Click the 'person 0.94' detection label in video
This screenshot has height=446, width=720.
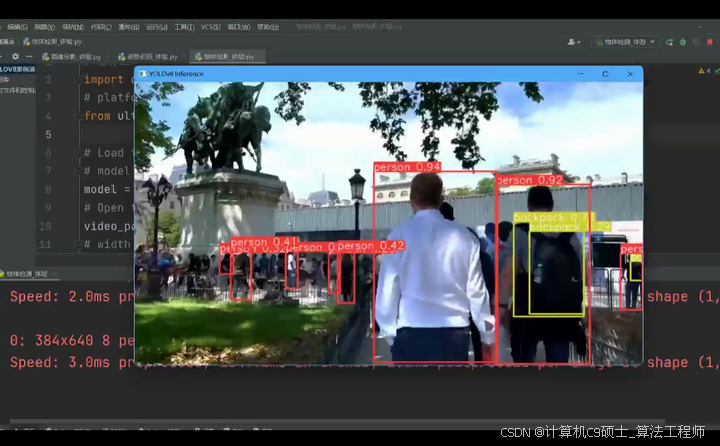coord(407,167)
